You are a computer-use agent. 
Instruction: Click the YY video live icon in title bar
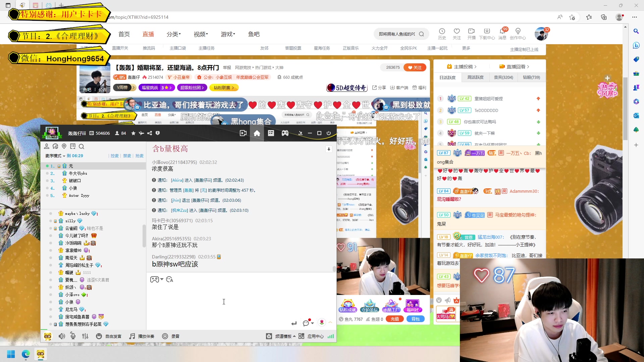(243, 133)
